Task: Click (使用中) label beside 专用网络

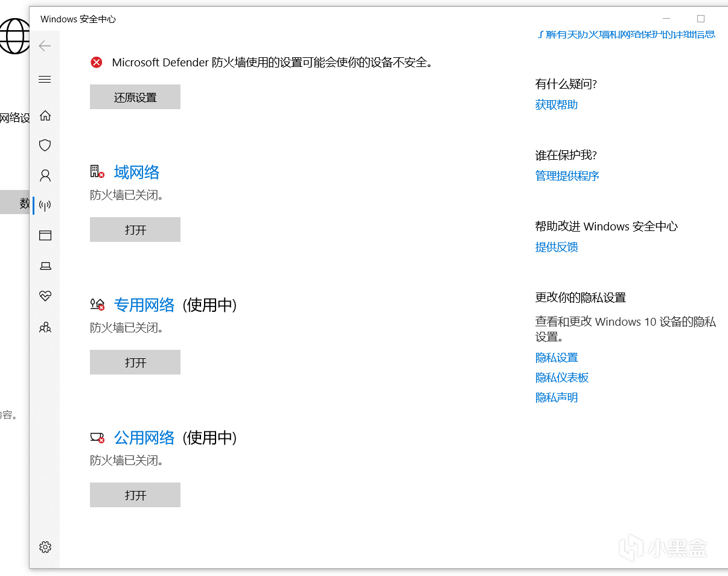Action: 209,305
